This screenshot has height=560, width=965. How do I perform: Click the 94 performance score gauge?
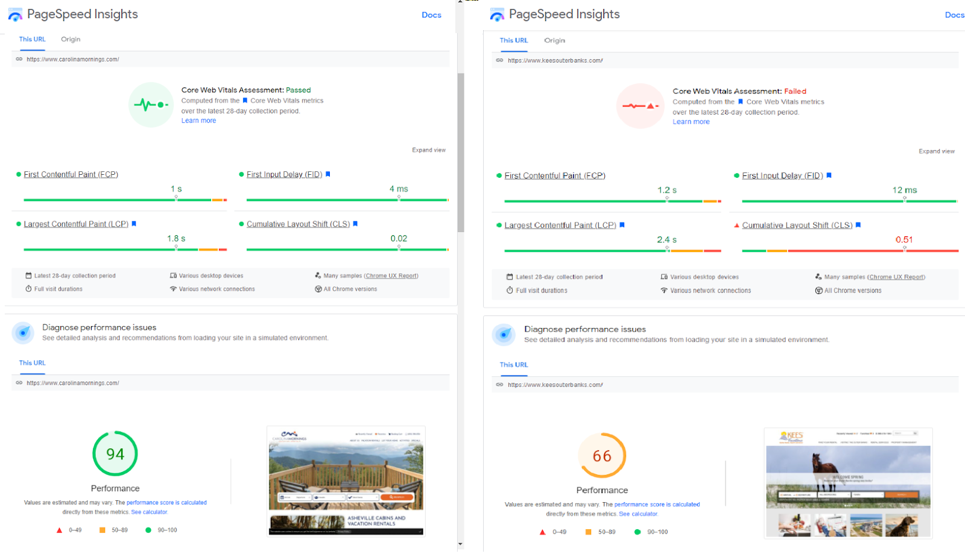click(115, 453)
